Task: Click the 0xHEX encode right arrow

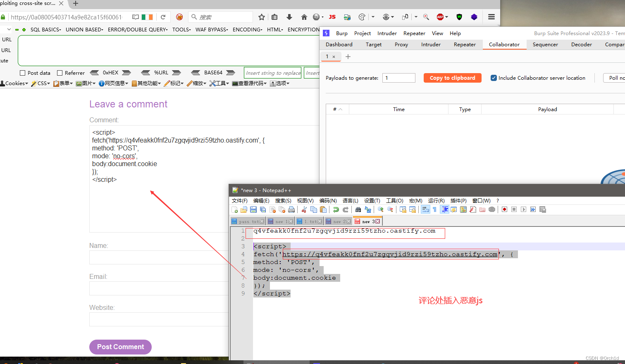Action: pyautogui.click(x=126, y=73)
